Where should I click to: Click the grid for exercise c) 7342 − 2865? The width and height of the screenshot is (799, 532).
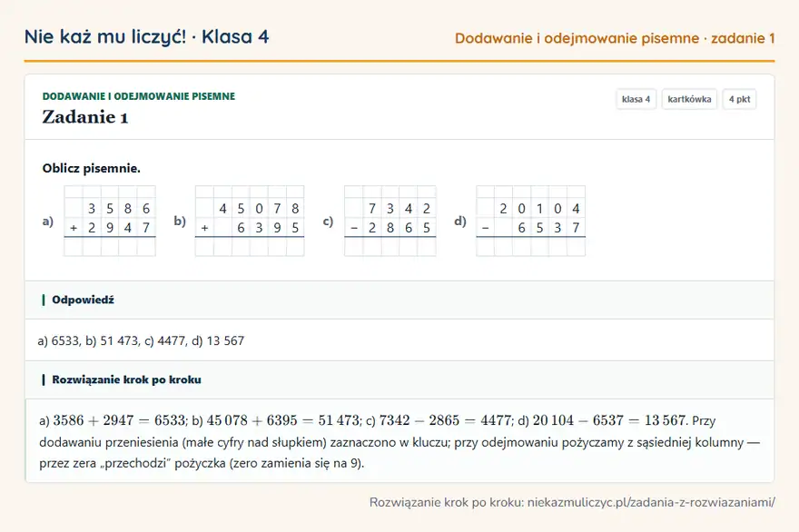tap(390, 221)
